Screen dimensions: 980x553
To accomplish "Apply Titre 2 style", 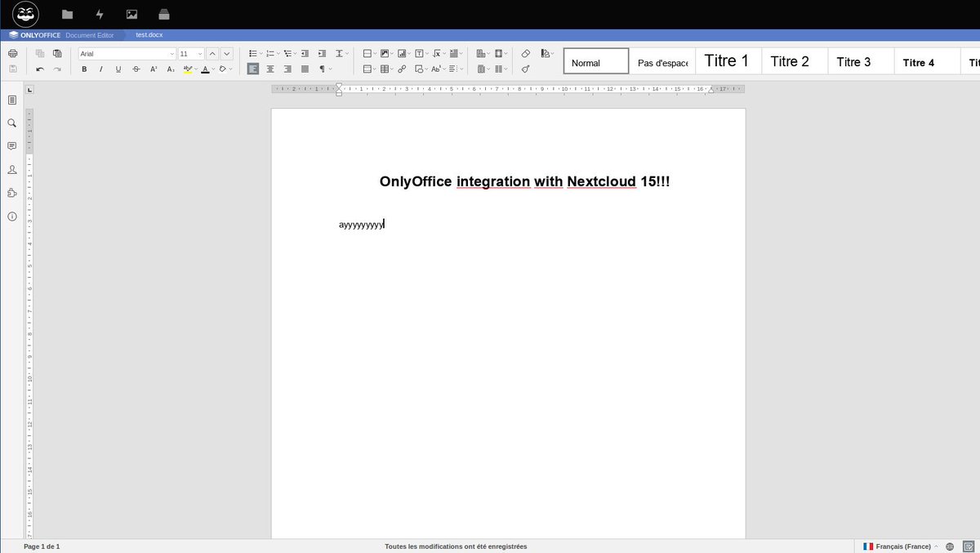I will point(795,61).
